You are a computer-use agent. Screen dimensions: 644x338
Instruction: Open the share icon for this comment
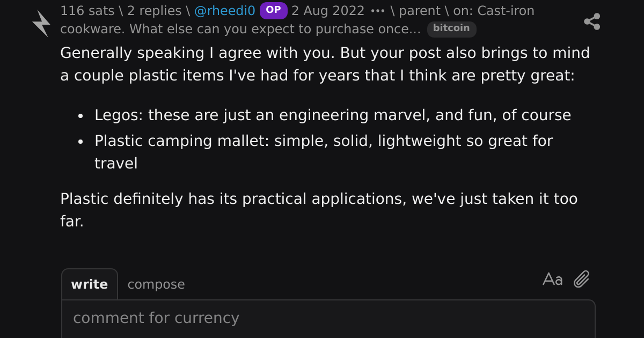click(x=592, y=21)
